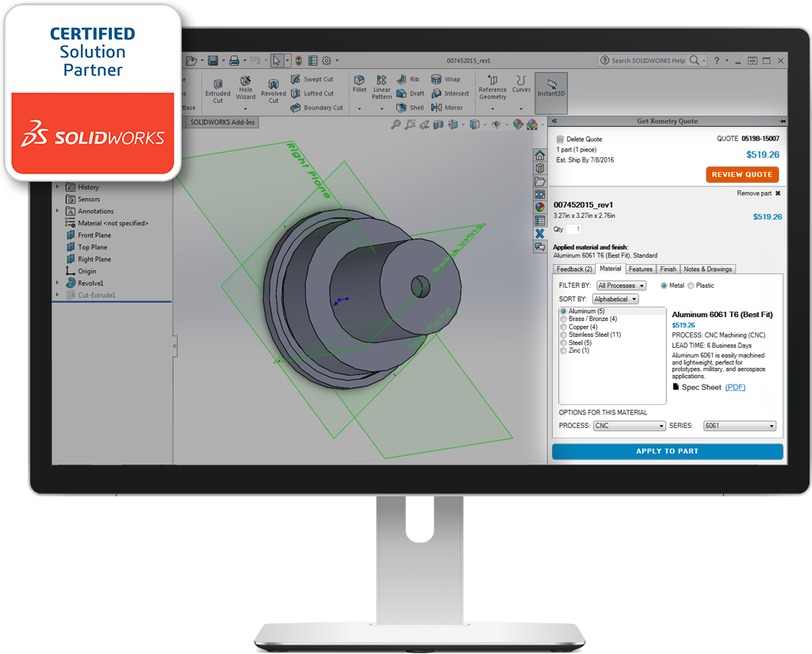Select the Revolved Cut tool
This screenshot has height=654, width=812.
point(273,86)
